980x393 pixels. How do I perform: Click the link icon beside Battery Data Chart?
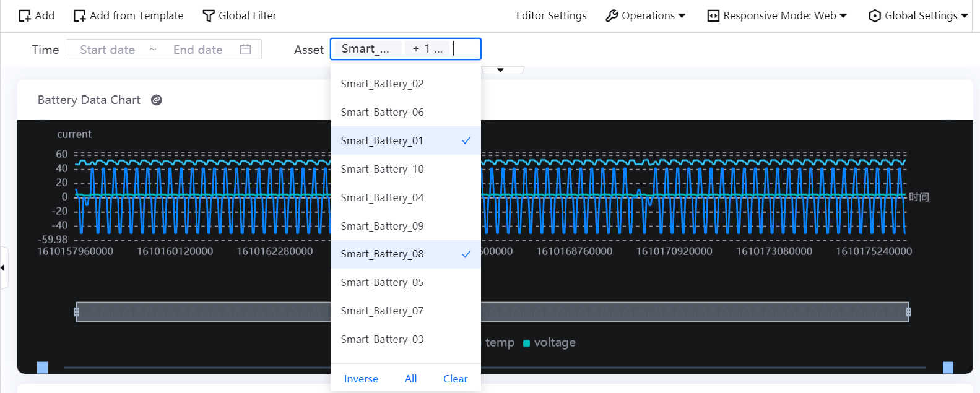pos(157,100)
